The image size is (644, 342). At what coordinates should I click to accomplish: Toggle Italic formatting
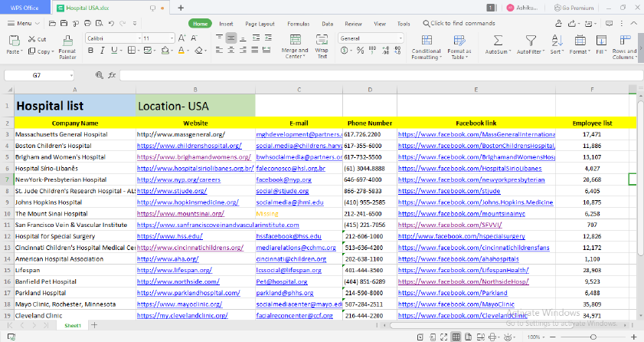click(103, 51)
